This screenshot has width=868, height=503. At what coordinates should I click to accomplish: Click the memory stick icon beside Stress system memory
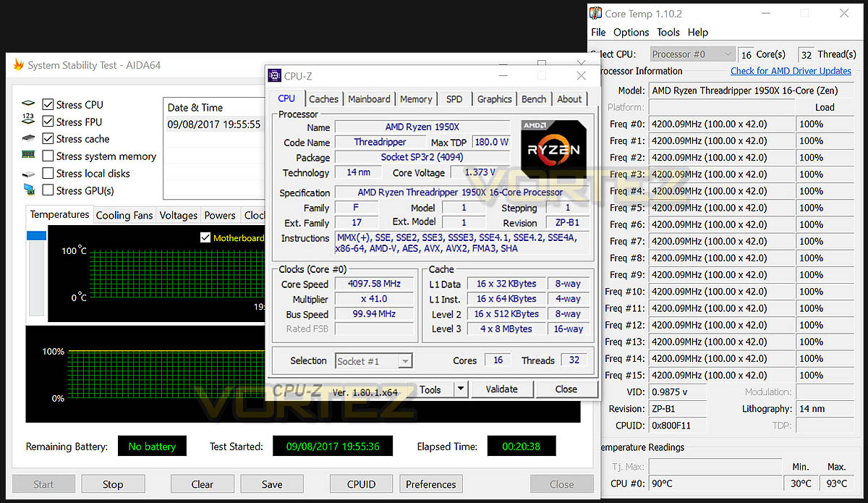28,155
